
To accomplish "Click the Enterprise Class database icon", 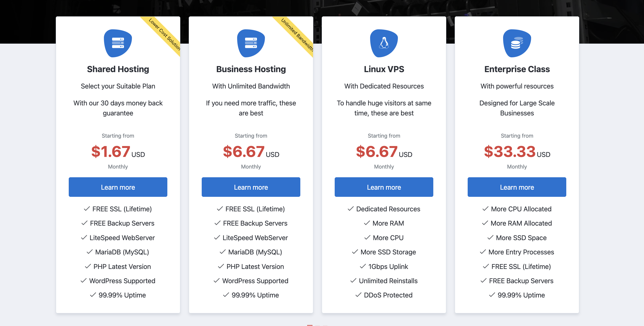I will 517,43.
